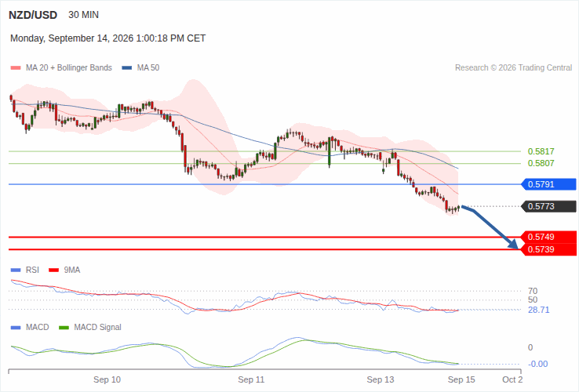Click the 0.5817 resistance level label
Image resolution: width=579 pixels, height=392 pixels.
point(541,151)
